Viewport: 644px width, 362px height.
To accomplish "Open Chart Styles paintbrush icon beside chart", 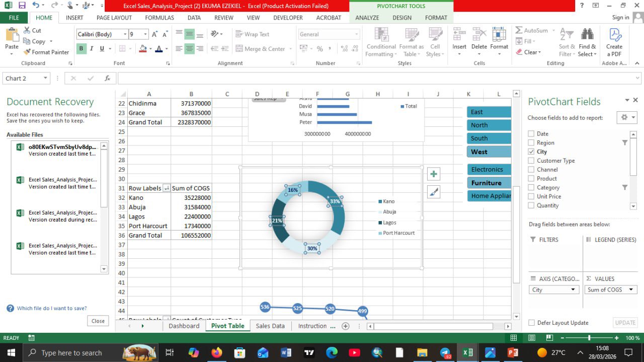I will point(433,192).
